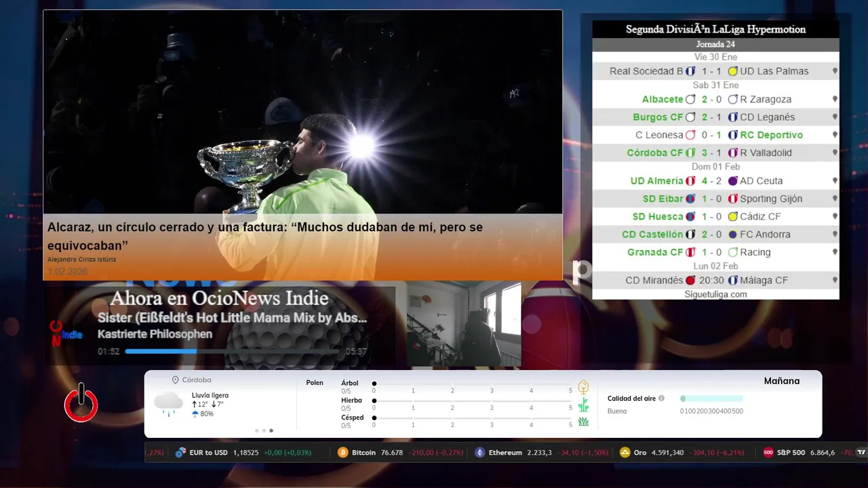
Task: Click the Árbol pollen scale bar
Action: tap(472, 384)
